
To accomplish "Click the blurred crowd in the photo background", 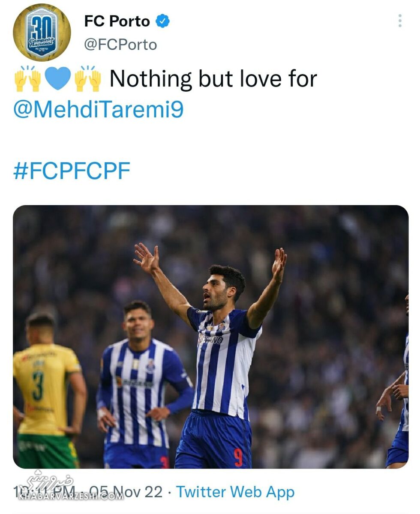I will click(334, 257).
